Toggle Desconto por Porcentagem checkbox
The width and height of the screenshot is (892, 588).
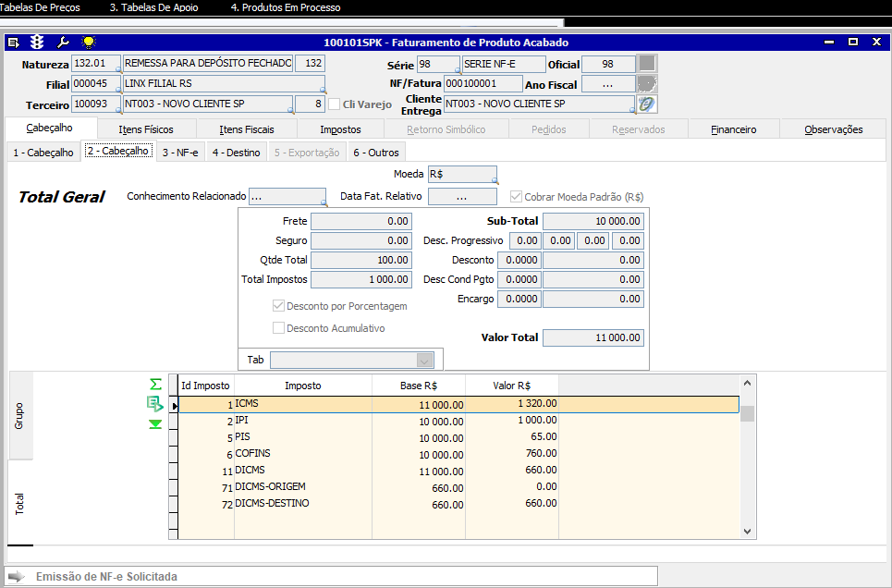click(278, 306)
